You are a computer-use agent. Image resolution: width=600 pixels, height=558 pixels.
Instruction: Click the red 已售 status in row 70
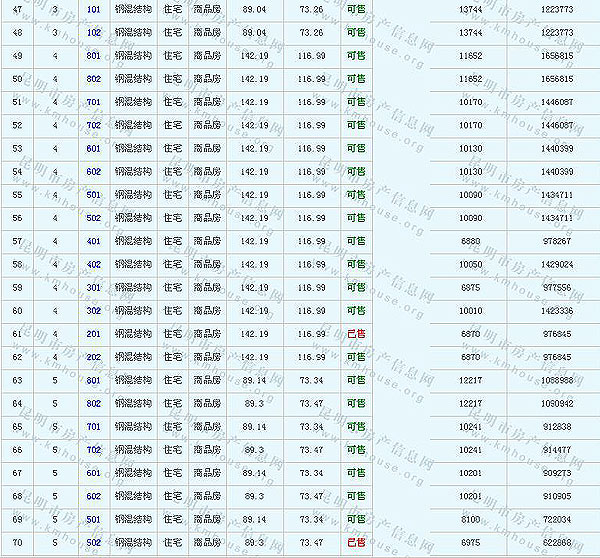click(x=356, y=543)
